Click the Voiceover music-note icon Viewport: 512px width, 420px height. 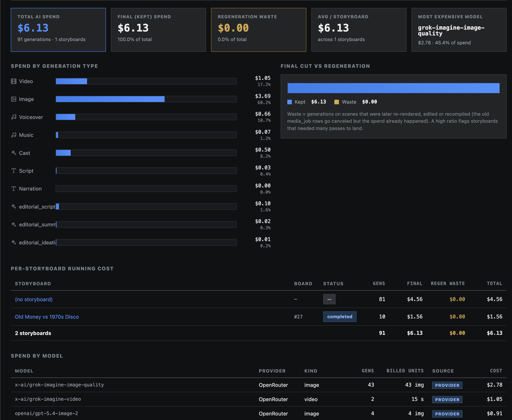tap(13, 117)
